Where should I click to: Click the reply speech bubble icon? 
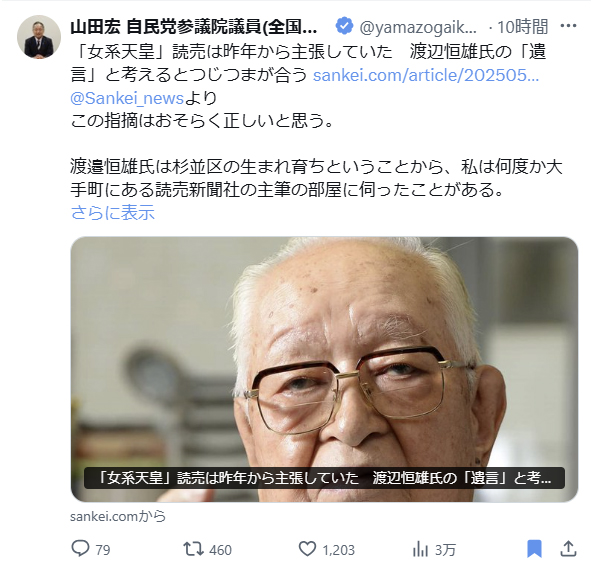tap(80, 548)
